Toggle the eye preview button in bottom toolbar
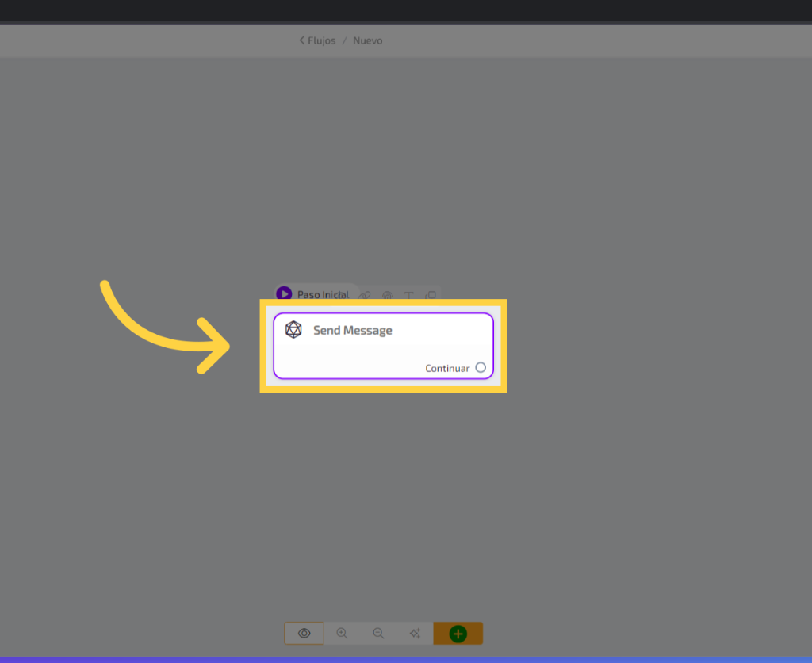The image size is (812, 663). pos(304,634)
